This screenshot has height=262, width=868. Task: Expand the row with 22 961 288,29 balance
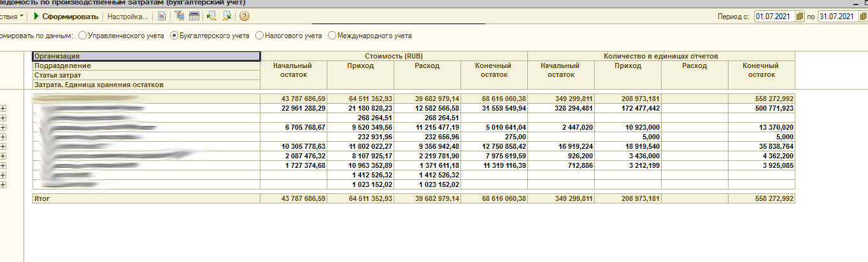click(x=3, y=108)
